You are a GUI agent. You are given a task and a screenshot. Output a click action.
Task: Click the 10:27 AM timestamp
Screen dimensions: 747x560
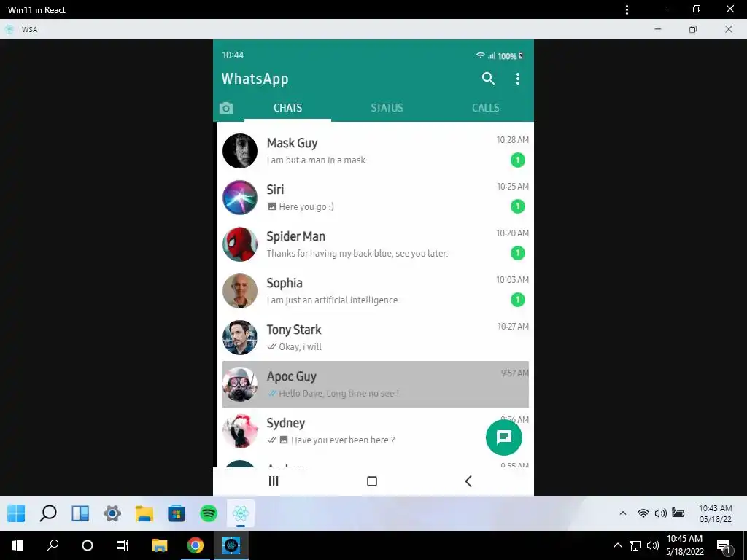point(513,326)
